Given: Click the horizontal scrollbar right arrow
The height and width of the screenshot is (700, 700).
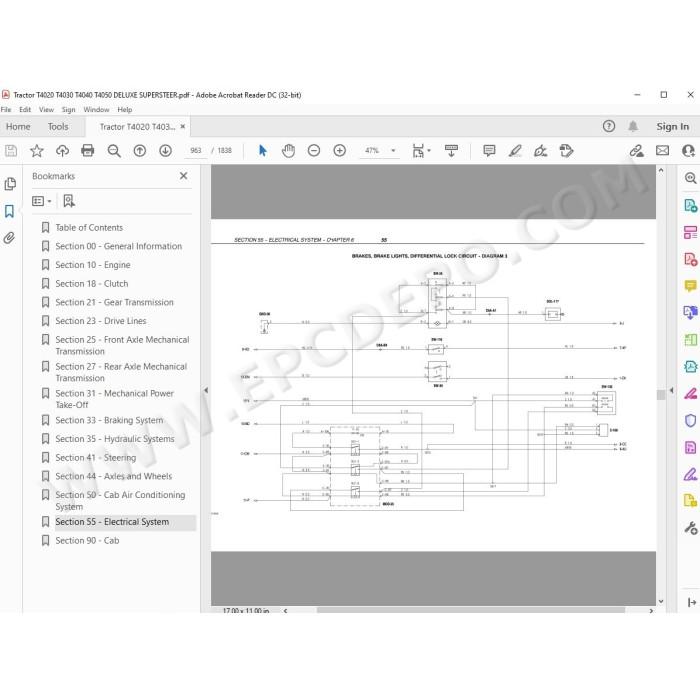Looking at the screenshot, I should (651, 610).
